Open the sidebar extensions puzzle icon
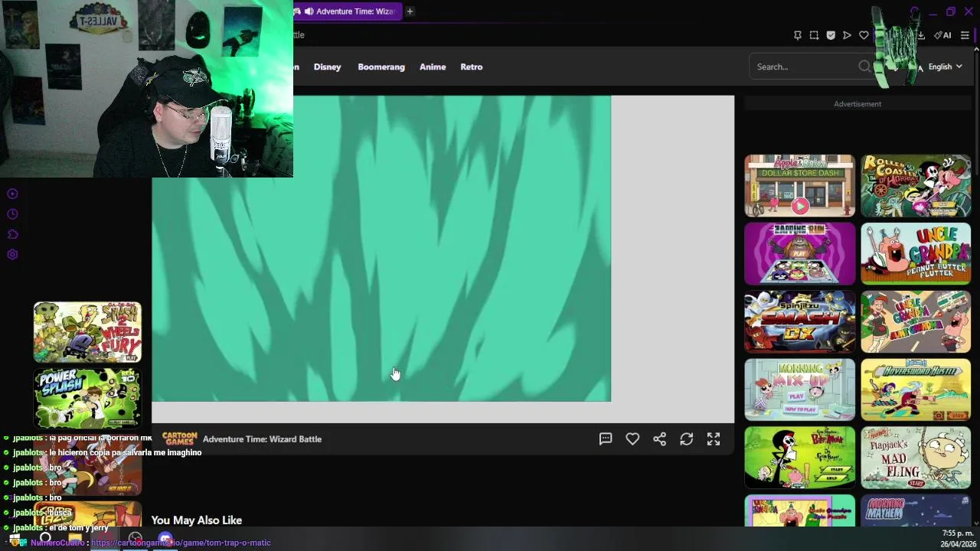 tap(12, 234)
